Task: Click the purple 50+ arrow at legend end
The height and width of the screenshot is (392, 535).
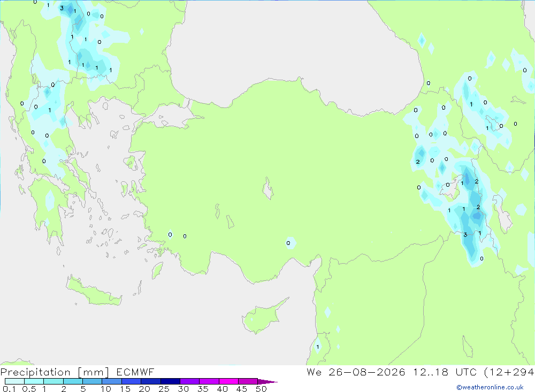Action: click(x=267, y=382)
